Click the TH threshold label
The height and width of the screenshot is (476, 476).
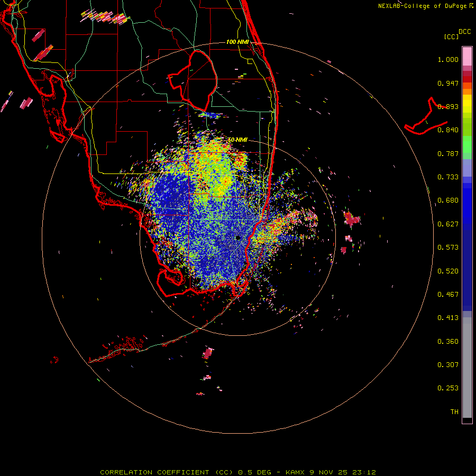pos(454,412)
